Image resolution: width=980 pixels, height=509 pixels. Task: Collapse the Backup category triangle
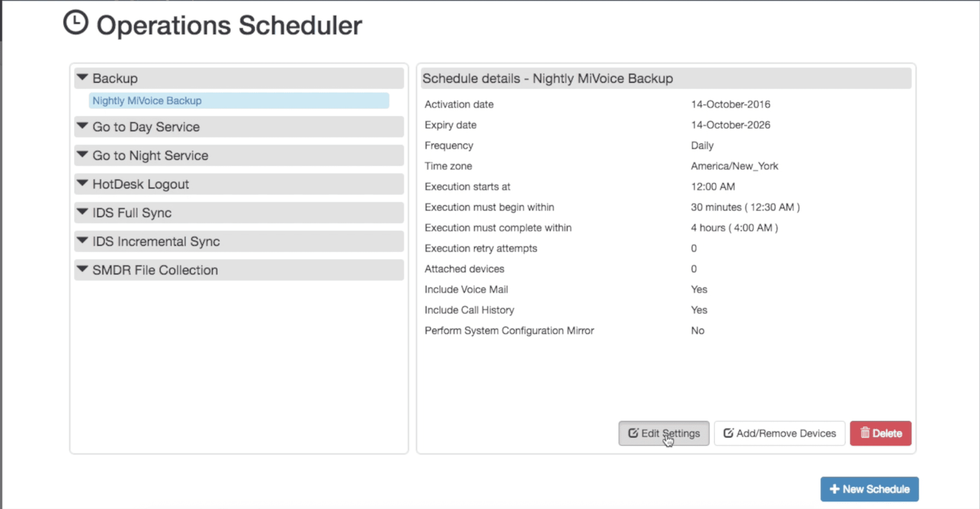click(83, 77)
